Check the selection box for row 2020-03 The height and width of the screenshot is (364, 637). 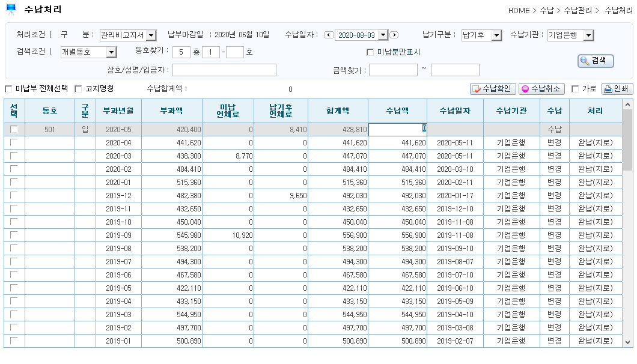14,156
